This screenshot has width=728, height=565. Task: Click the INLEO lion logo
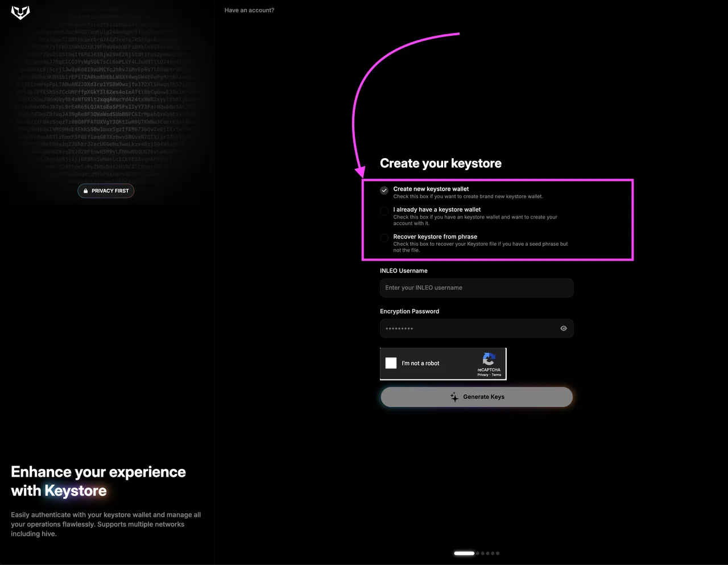[20, 12]
